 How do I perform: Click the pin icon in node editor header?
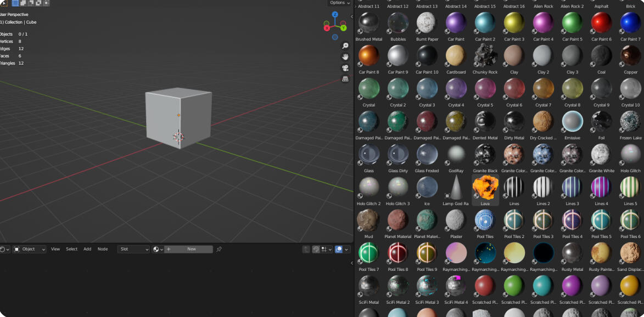click(219, 249)
